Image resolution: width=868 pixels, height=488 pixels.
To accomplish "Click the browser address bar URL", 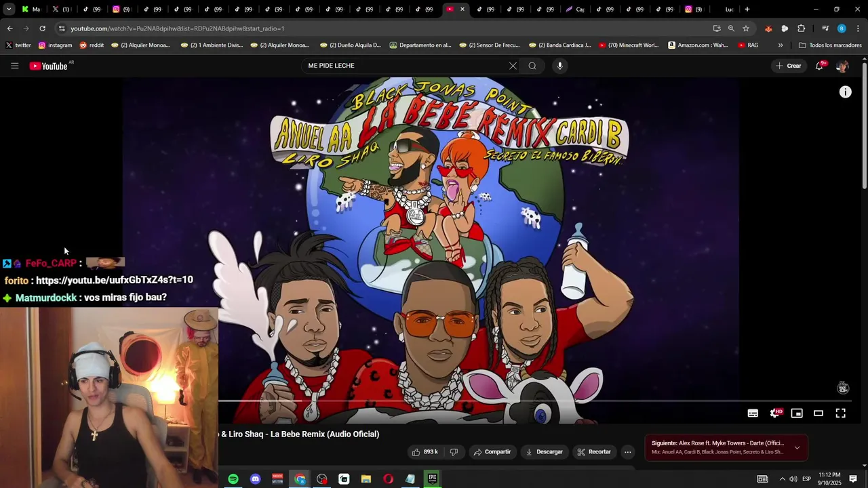I will coord(178,28).
